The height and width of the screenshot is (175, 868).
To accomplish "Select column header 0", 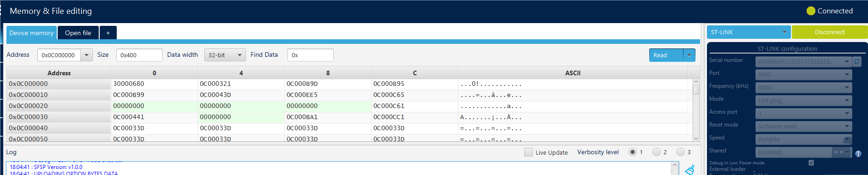I will (154, 73).
